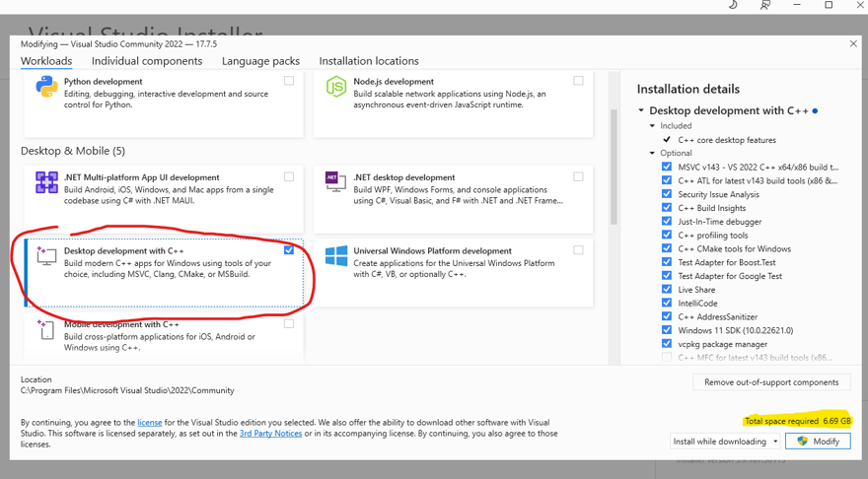Screen dimensions: 868x479
Task: Check Mobile development with C++ checkbox
Action: (x=289, y=323)
